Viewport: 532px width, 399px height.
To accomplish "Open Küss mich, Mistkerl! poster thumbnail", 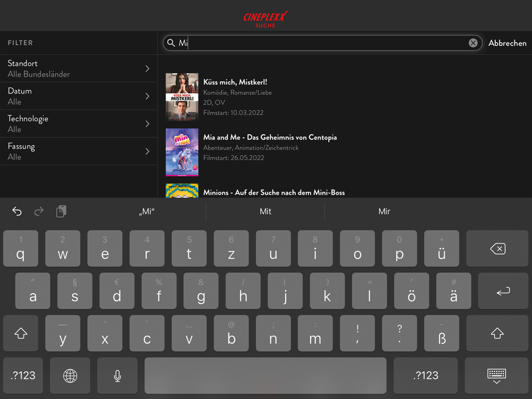I will 182,97.
